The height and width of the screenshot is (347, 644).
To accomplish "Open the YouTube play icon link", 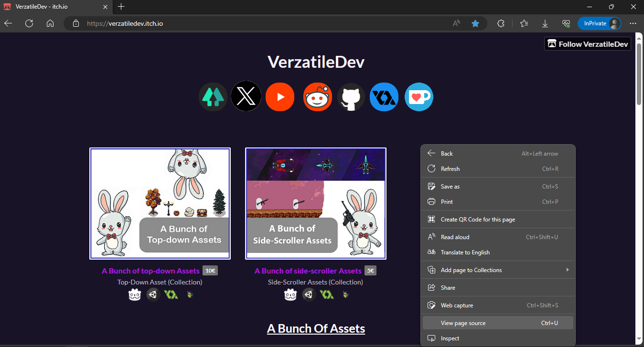I will [280, 96].
